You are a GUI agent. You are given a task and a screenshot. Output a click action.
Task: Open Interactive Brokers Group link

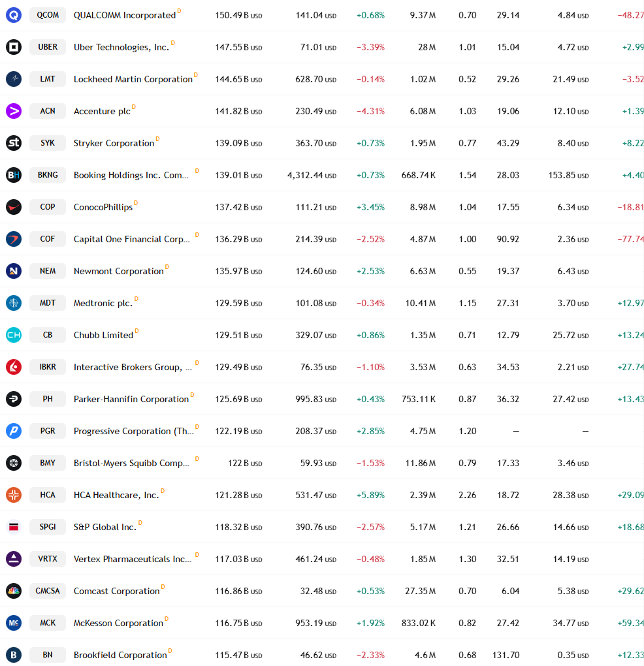[133, 368]
